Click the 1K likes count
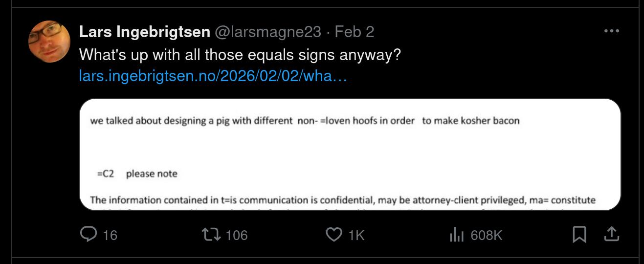 (356, 235)
